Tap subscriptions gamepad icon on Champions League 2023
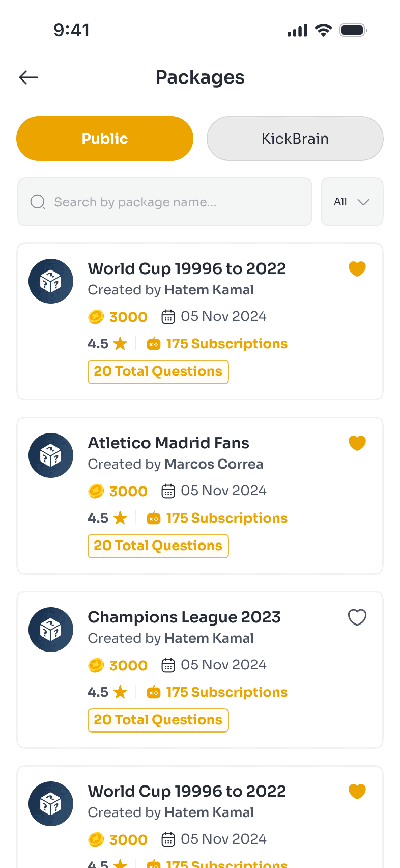 (x=154, y=693)
